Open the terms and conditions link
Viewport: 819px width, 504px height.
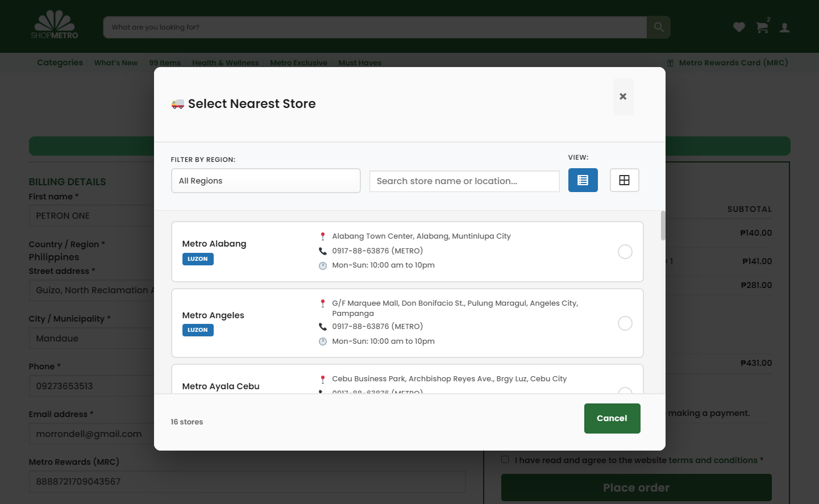point(713,460)
